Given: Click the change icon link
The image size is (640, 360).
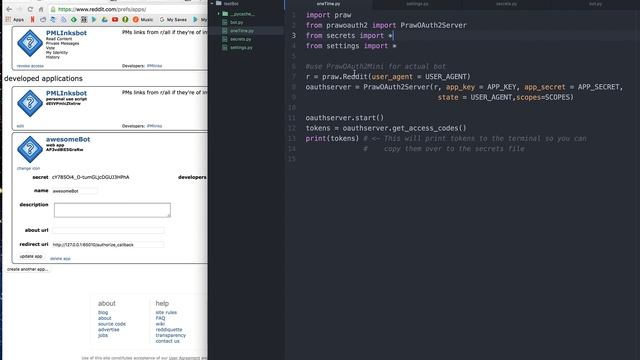Looking at the screenshot, I should click(x=28, y=168).
